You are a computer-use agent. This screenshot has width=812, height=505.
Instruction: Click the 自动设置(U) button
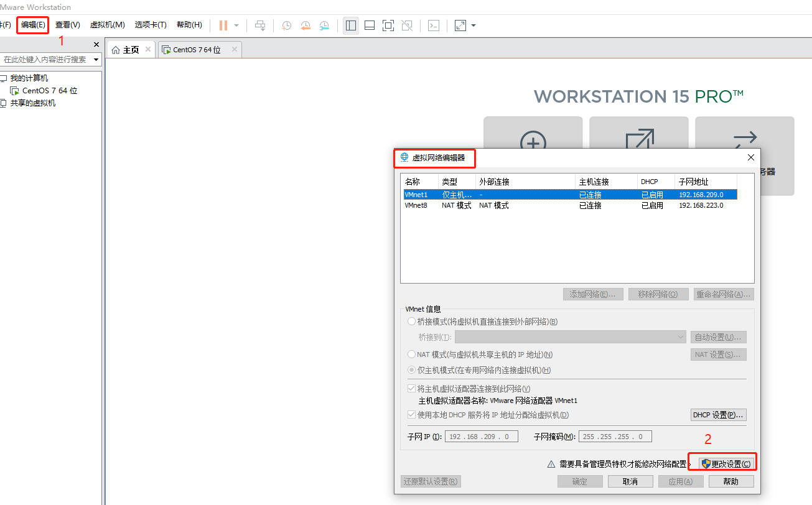[719, 337]
